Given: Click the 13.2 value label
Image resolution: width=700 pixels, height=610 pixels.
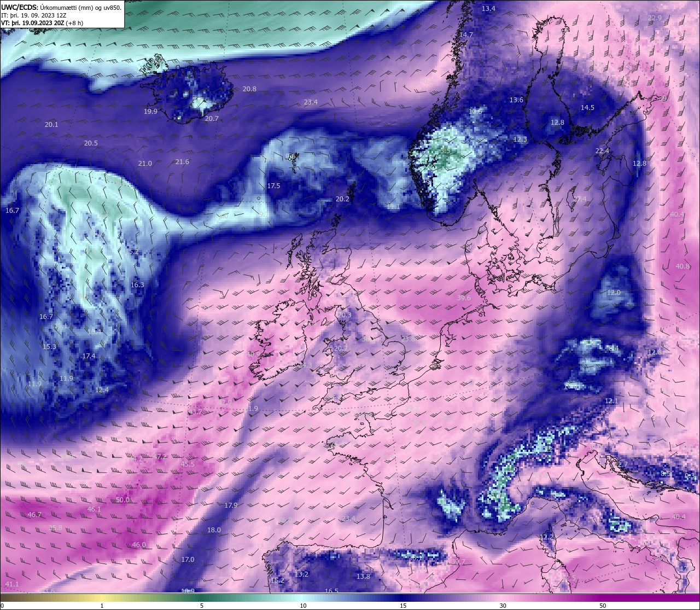Looking at the screenshot, I should (x=301, y=574).
